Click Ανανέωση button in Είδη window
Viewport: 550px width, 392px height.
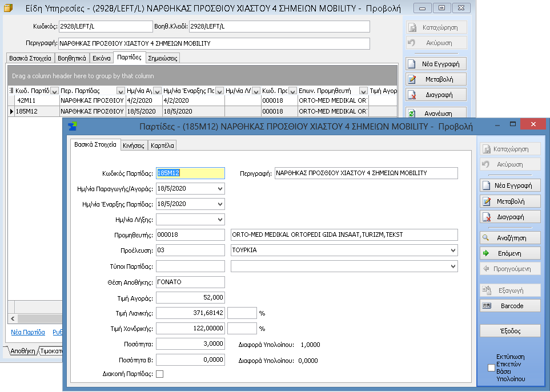436,113
